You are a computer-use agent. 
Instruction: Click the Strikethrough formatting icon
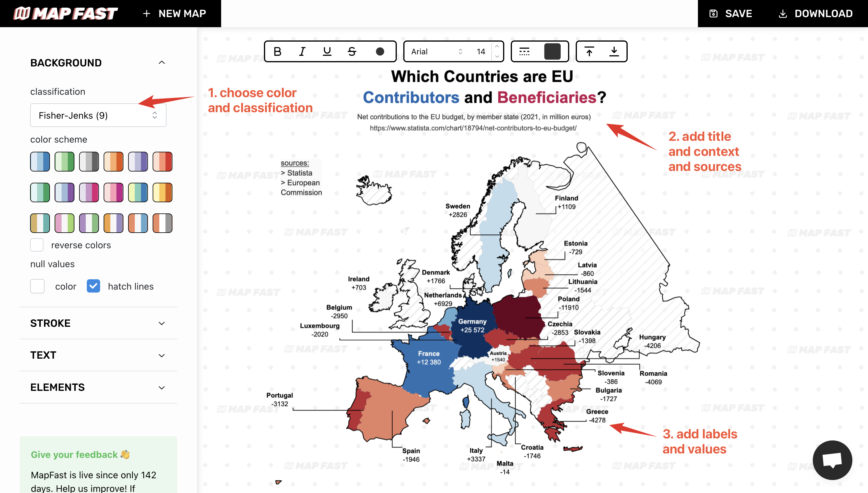coord(352,51)
